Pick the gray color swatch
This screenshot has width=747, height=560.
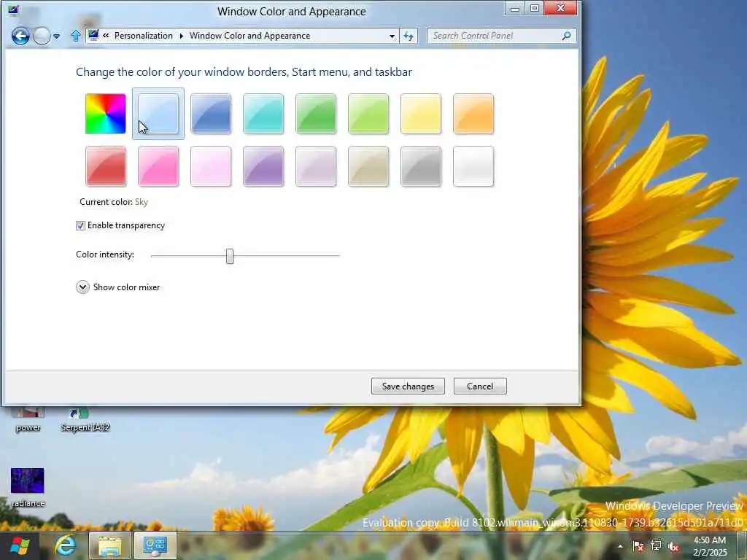tap(421, 166)
